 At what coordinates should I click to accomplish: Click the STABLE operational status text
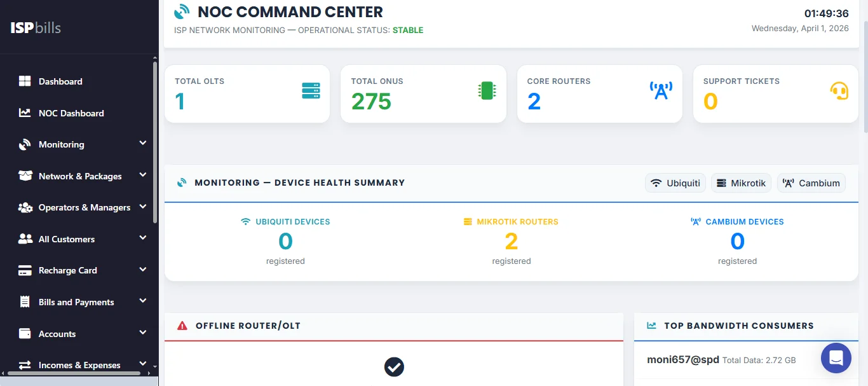[x=407, y=30]
